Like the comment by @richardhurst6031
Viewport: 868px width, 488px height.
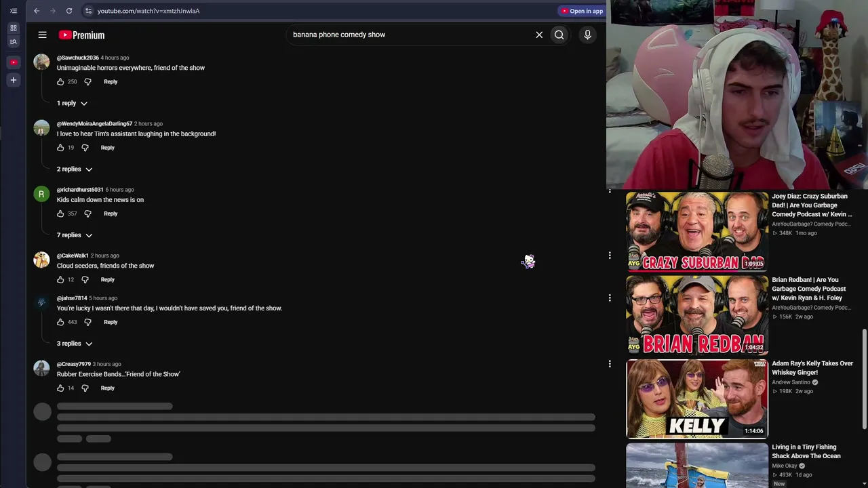click(x=60, y=213)
